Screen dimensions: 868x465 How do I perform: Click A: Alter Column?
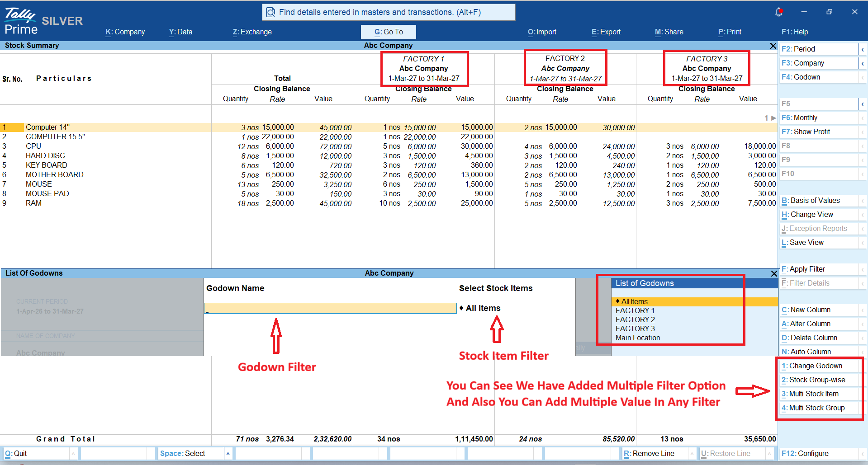click(x=819, y=324)
